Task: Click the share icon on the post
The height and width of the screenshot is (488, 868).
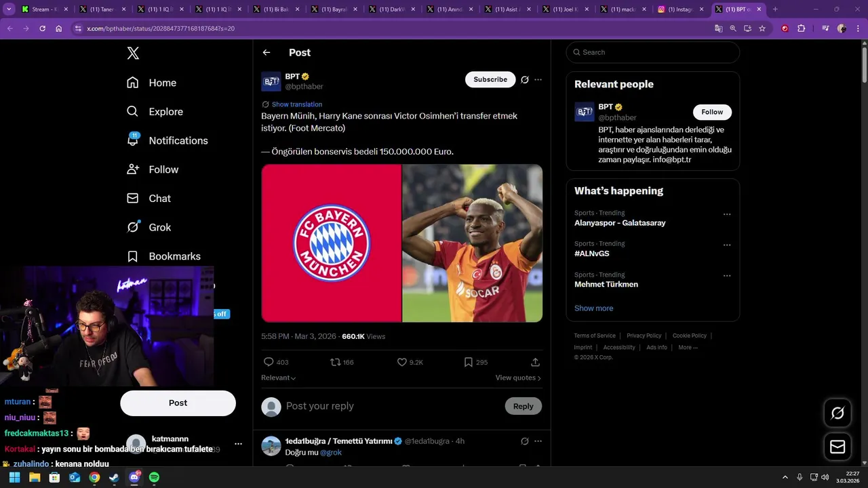Action: click(535, 363)
